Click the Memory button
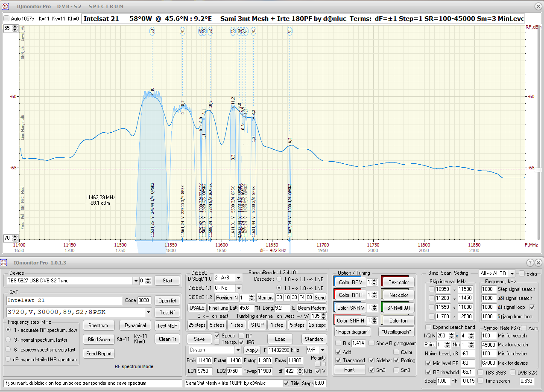Viewport: 544px width, 392px height. tap(265, 298)
